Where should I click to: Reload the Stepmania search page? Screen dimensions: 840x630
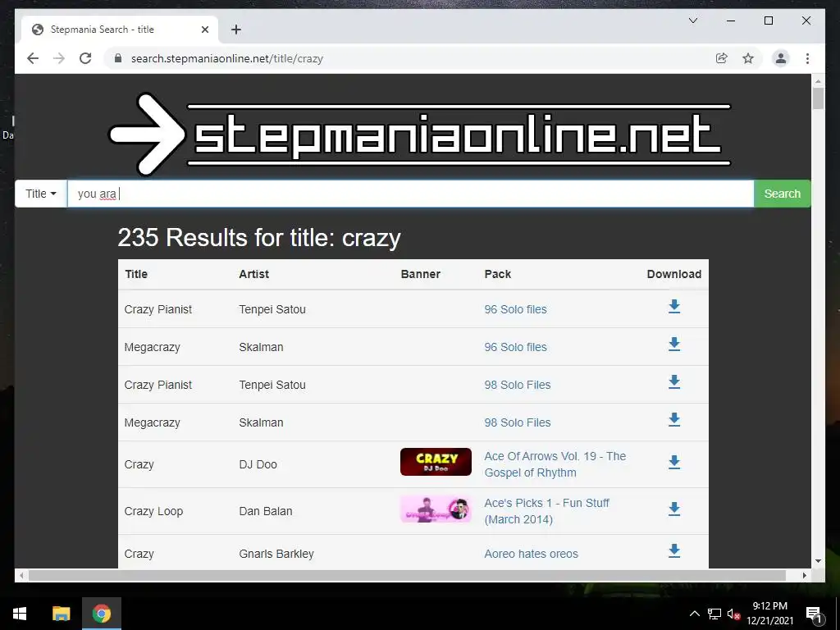tap(85, 58)
